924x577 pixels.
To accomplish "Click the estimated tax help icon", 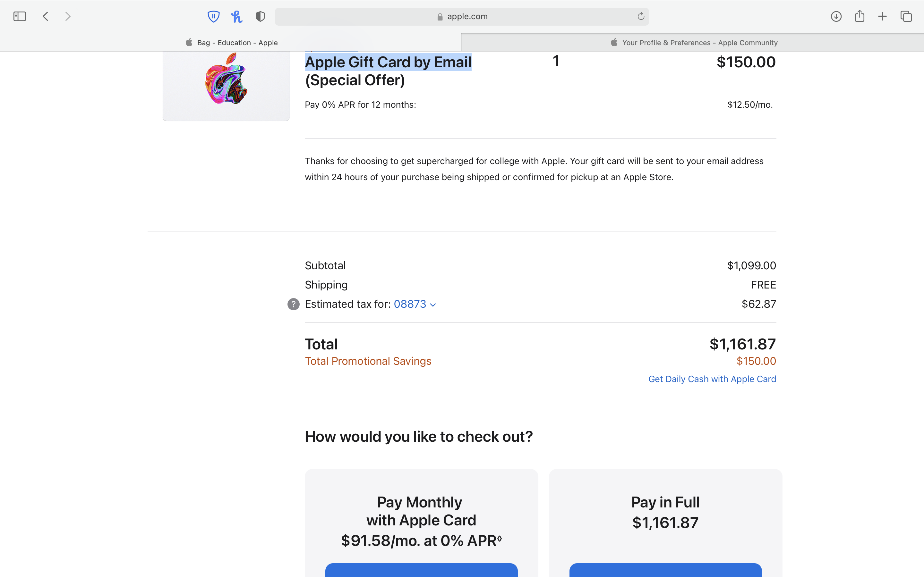I will click(293, 304).
